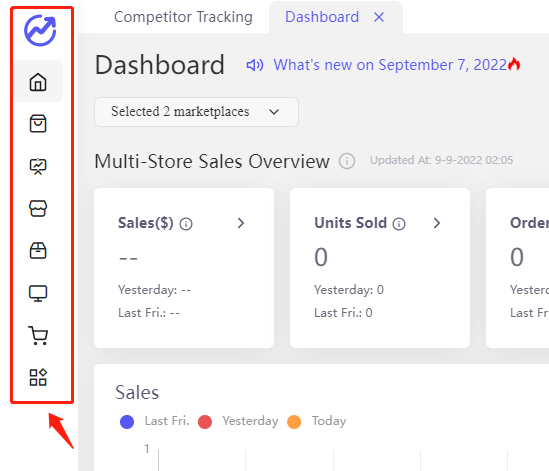Select the shopping bag sidebar icon
Viewport: 549px width, 471px height.
(38, 124)
